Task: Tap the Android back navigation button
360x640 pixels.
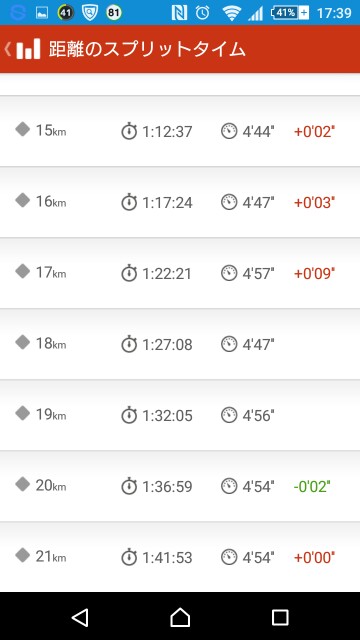Action: coord(80,617)
